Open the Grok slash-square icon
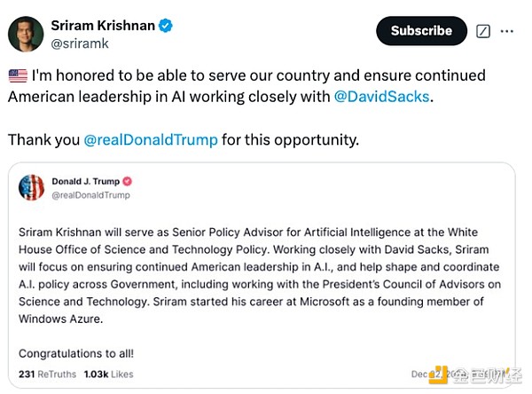 (x=483, y=31)
